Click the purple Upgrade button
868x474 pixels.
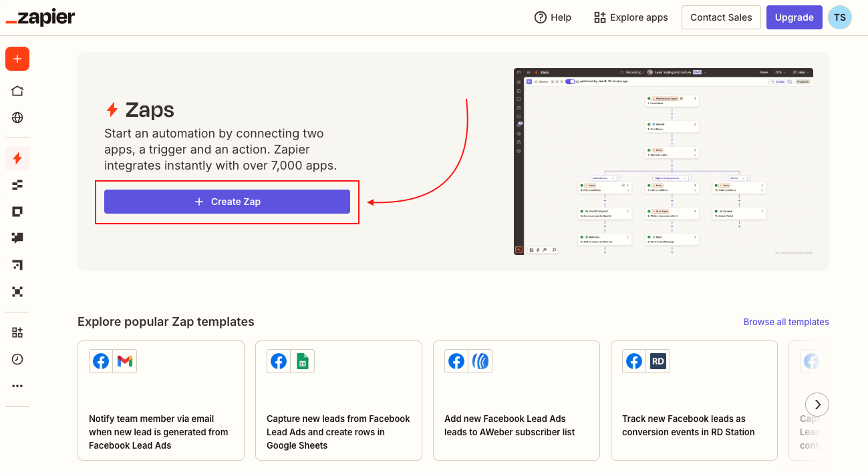(794, 17)
